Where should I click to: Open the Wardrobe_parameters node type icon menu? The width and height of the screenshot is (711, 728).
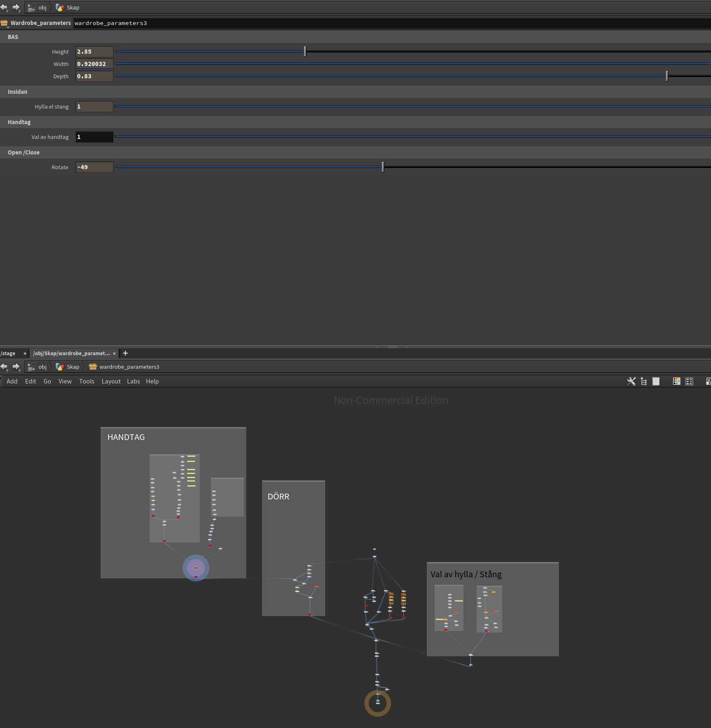click(x=4, y=23)
